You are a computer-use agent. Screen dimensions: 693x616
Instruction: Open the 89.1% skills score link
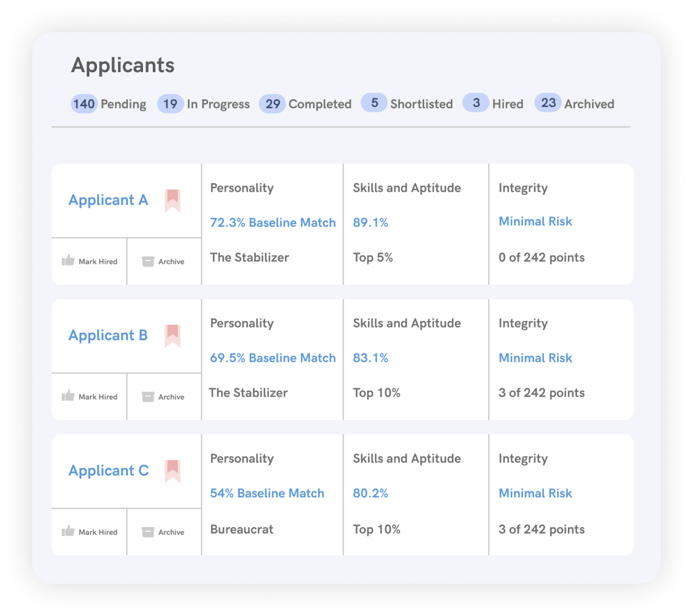click(370, 222)
